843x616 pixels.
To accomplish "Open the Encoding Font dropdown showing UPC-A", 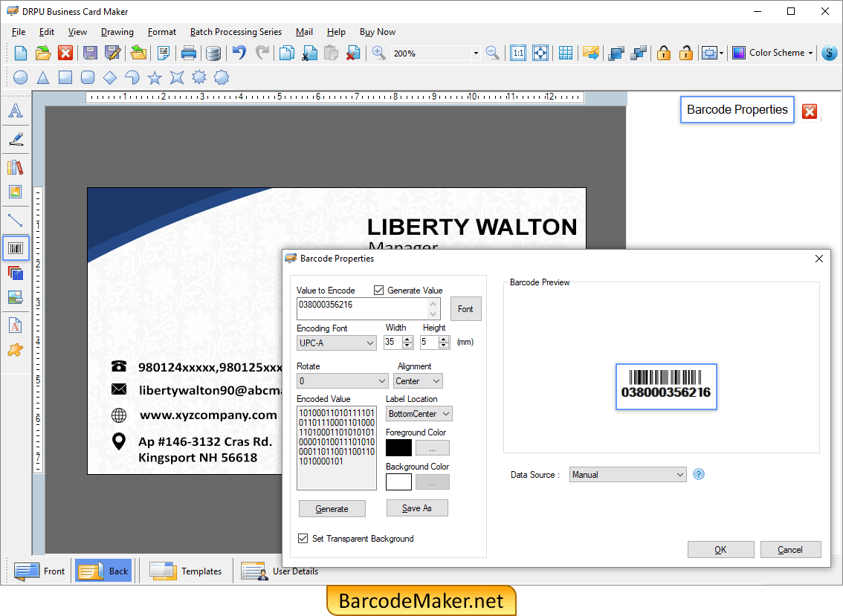I will pyautogui.click(x=337, y=343).
